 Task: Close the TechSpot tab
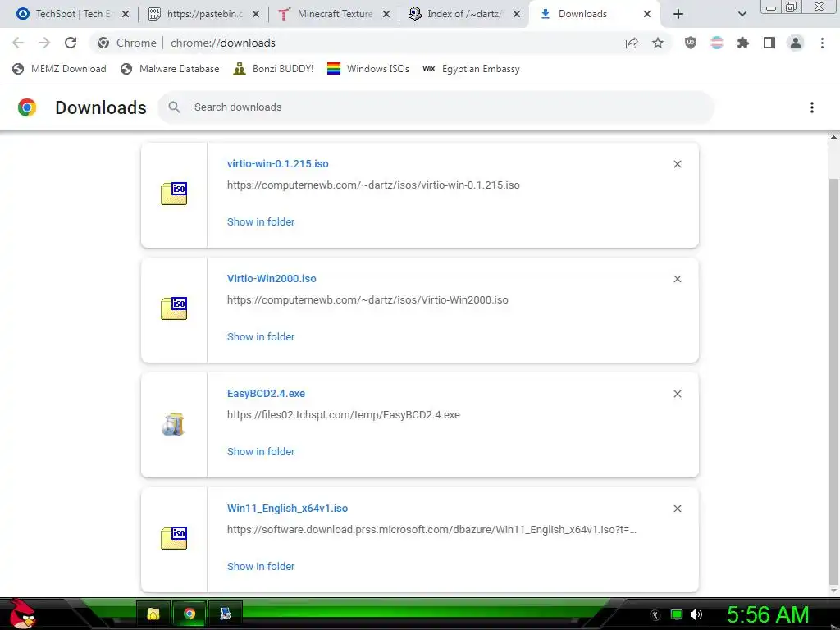[126, 14]
